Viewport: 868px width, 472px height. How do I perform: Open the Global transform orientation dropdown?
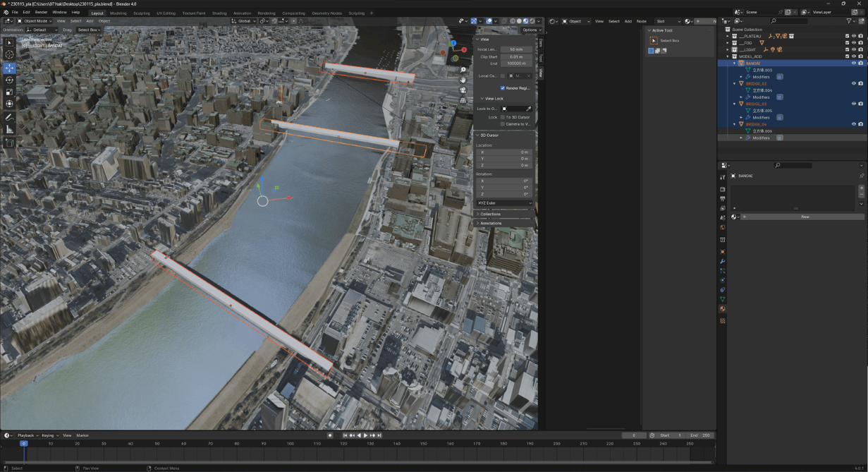point(243,21)
